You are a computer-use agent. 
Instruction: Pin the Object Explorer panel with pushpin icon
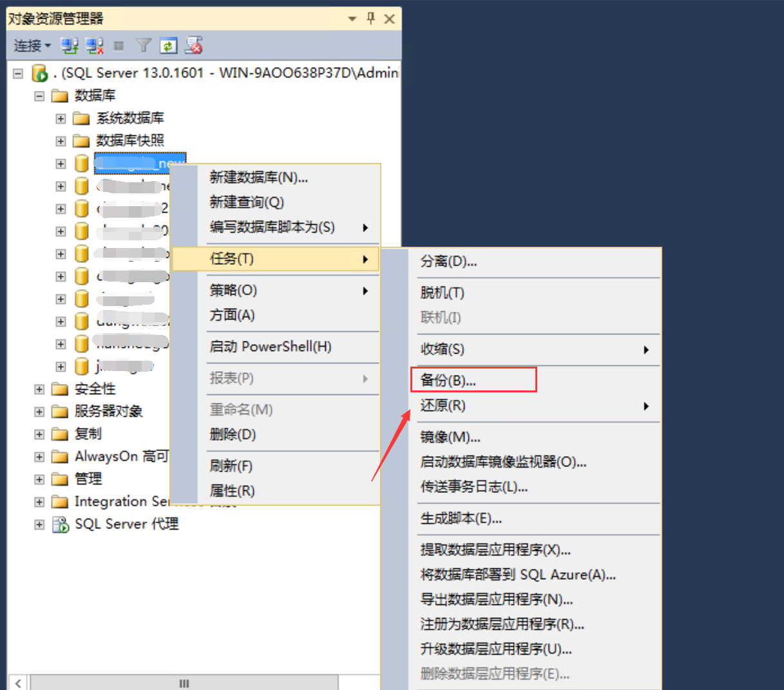tap(371, 19)
